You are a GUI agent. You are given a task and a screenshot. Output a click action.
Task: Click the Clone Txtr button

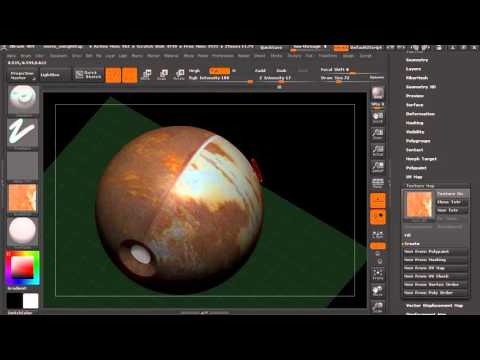[452, 202]
